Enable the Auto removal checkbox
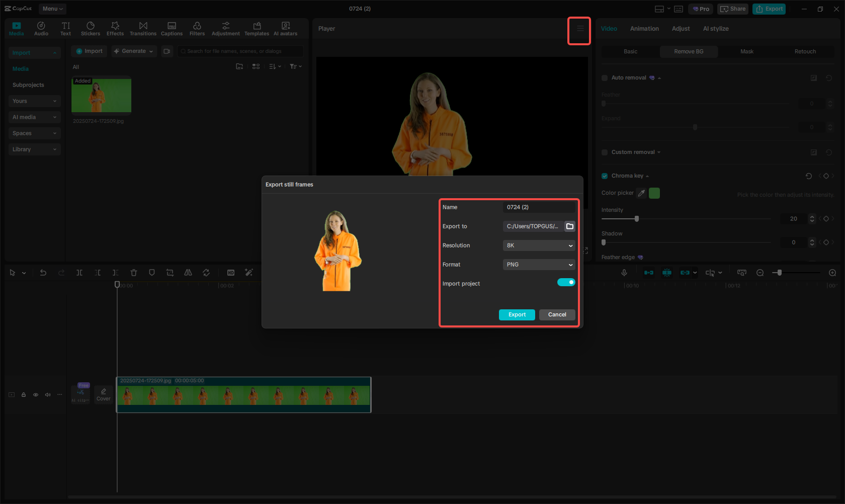The width and height of the screenshot is (845, 504). [604, 77]
